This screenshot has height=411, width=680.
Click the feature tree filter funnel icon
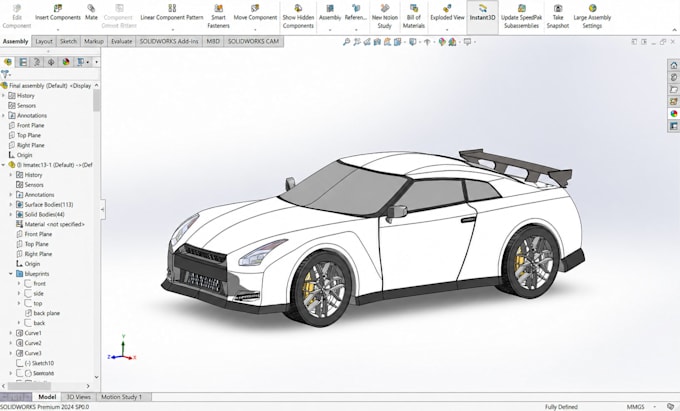(5, 74)
